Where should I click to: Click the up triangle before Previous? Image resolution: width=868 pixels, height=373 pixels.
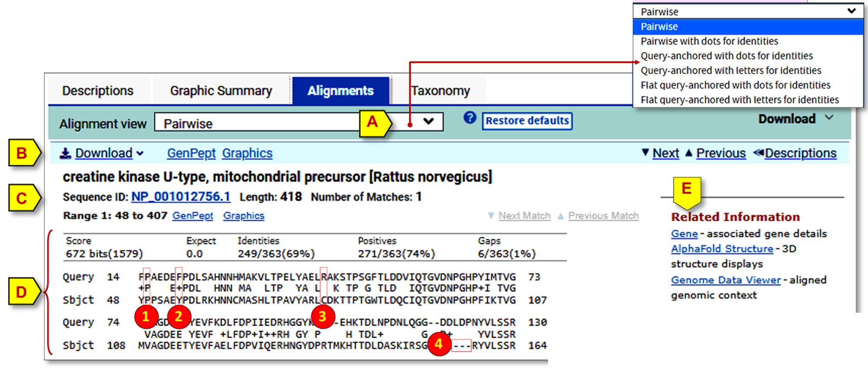(689, 153)
